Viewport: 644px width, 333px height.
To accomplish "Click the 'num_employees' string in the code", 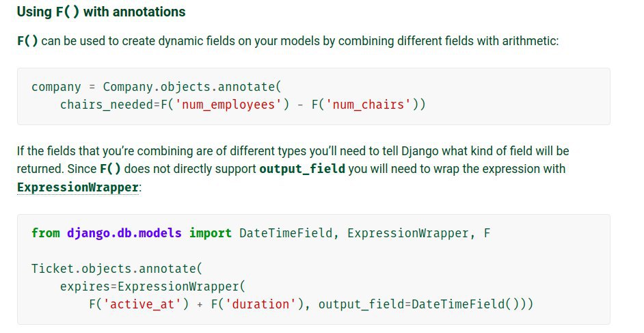I will (231, 105).
